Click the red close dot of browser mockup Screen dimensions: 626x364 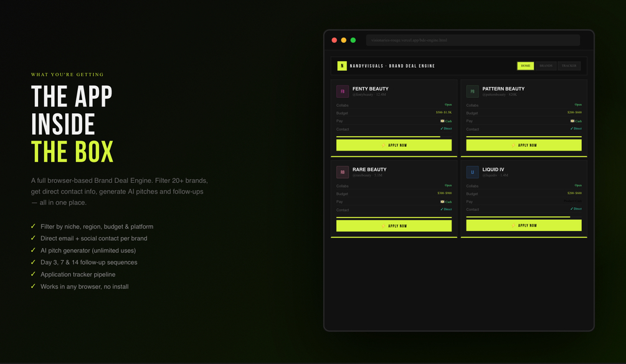334,40
